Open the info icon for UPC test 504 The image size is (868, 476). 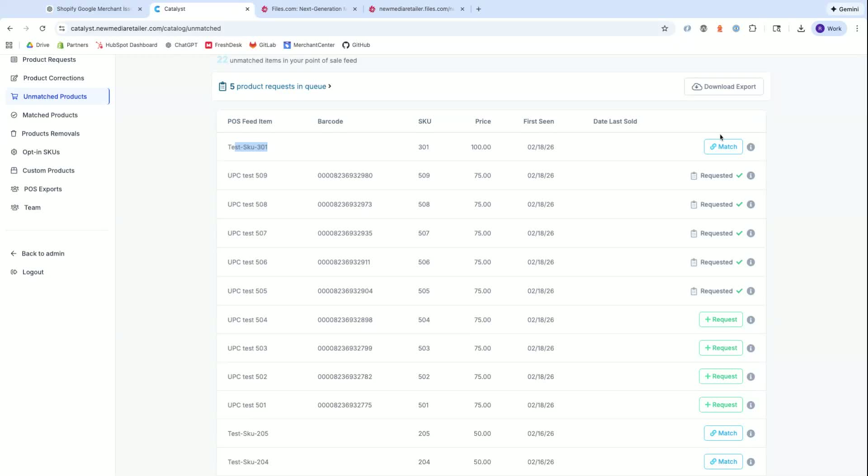(750, 320)
